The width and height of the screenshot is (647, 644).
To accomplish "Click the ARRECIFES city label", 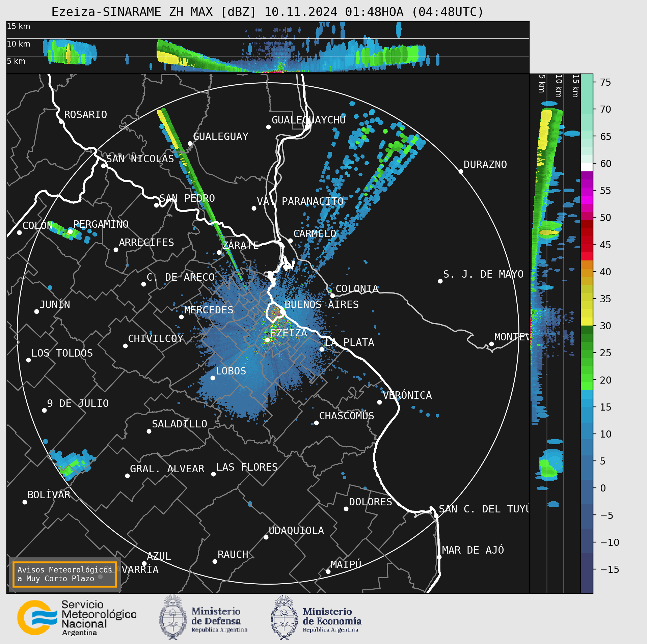I will (x=146, y=243).
